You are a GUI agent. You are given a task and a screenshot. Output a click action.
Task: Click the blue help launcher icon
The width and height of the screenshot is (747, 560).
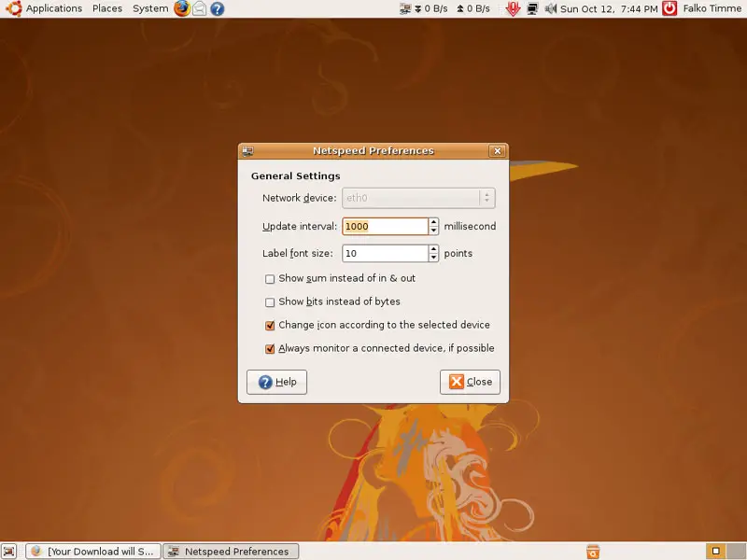pos(218,8)
